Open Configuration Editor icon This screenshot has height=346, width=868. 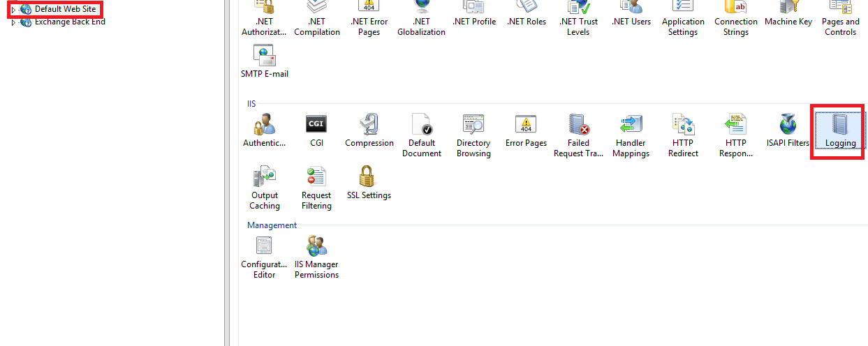click(x=264, y=257)
